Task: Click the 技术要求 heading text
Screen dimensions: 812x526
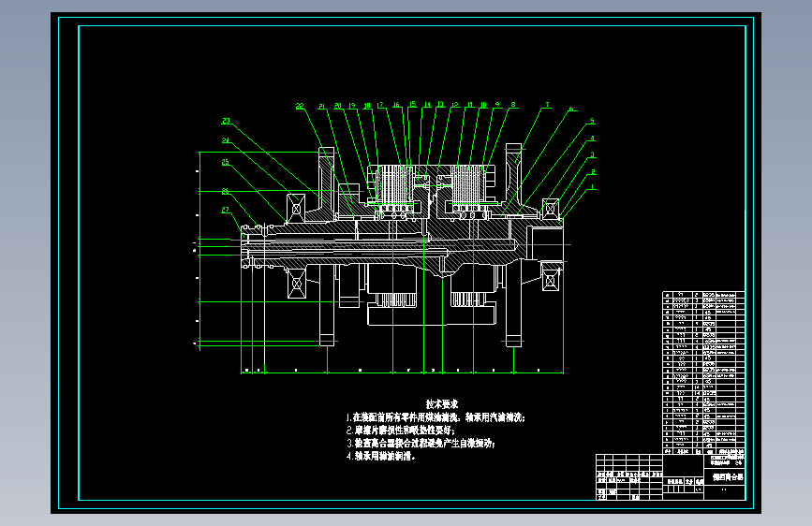Action: coord(442,403)
